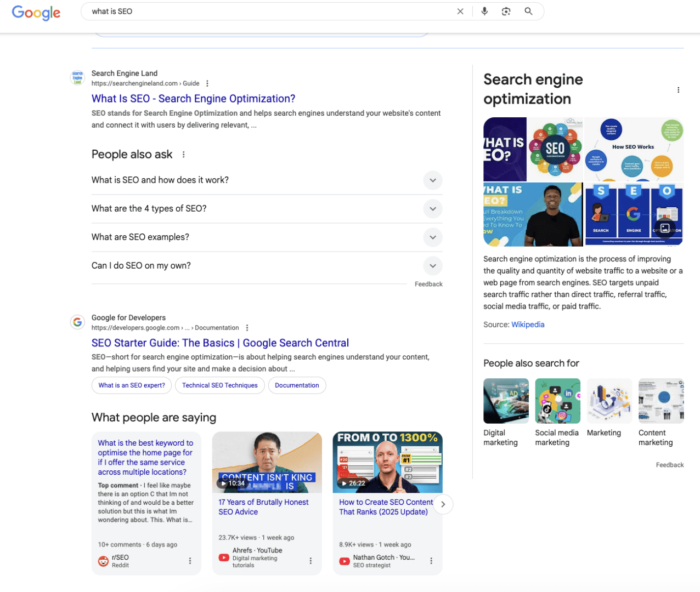Open knowledge panel three-dot menu
Screen dimensions: 700x592
(x=678, y=90)
